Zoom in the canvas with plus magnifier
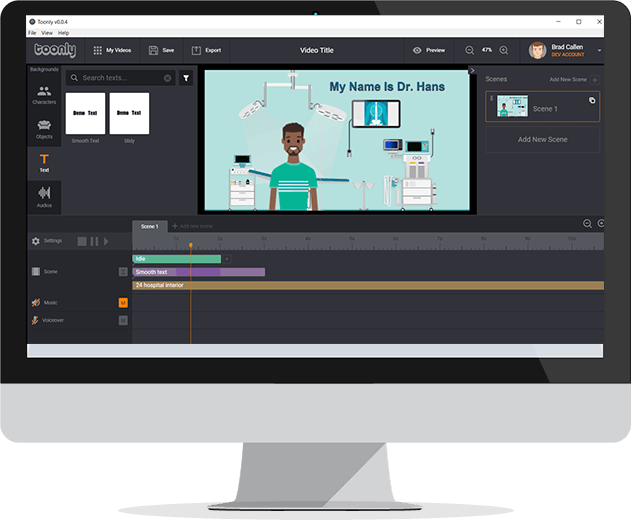 504,50
